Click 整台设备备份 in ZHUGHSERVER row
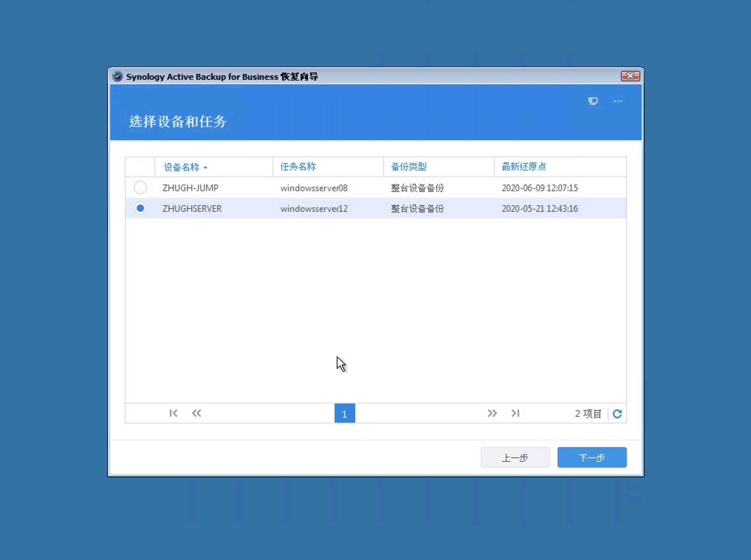 pyautogui.click(x=417, y=209)
